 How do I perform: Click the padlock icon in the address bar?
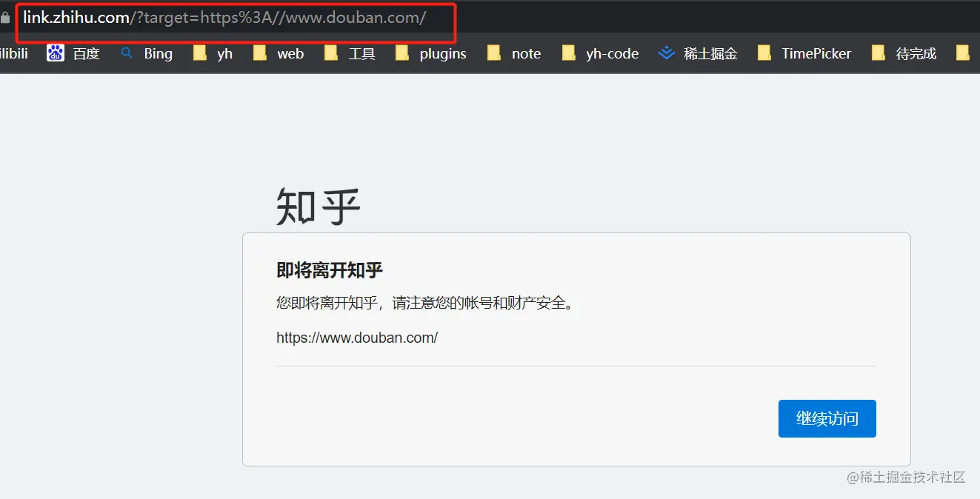click(x=6, y=18)
